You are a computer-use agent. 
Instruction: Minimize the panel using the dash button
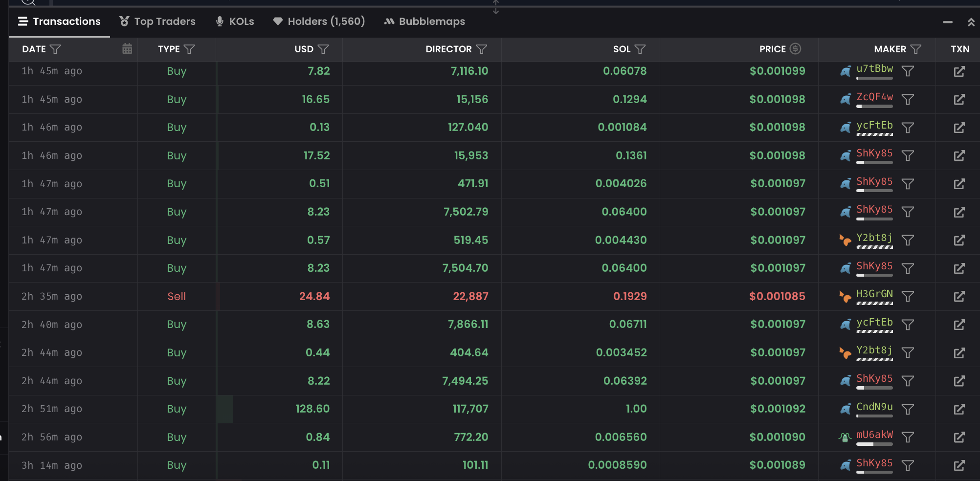tap(948, 22)
